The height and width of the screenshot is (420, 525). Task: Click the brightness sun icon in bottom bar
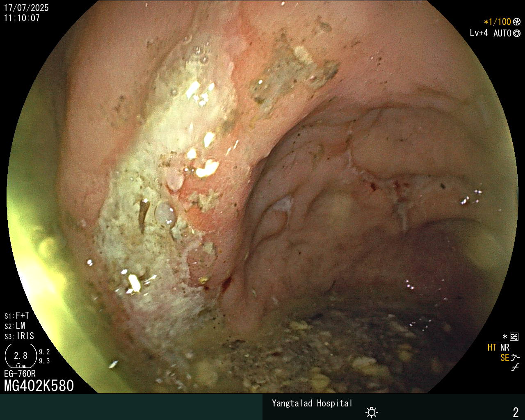point(372,412)
